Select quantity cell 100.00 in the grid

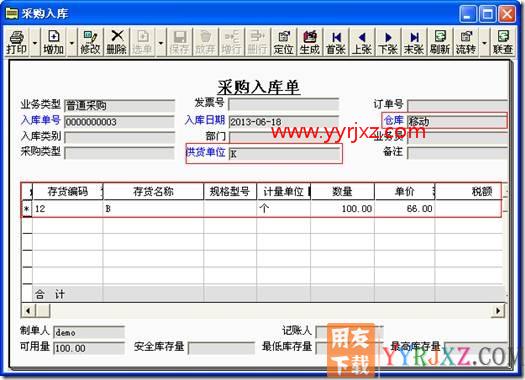(342, 209)
